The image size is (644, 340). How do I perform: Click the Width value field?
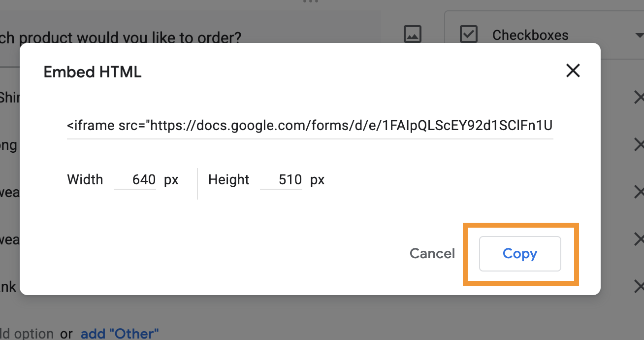click(135, 180)
